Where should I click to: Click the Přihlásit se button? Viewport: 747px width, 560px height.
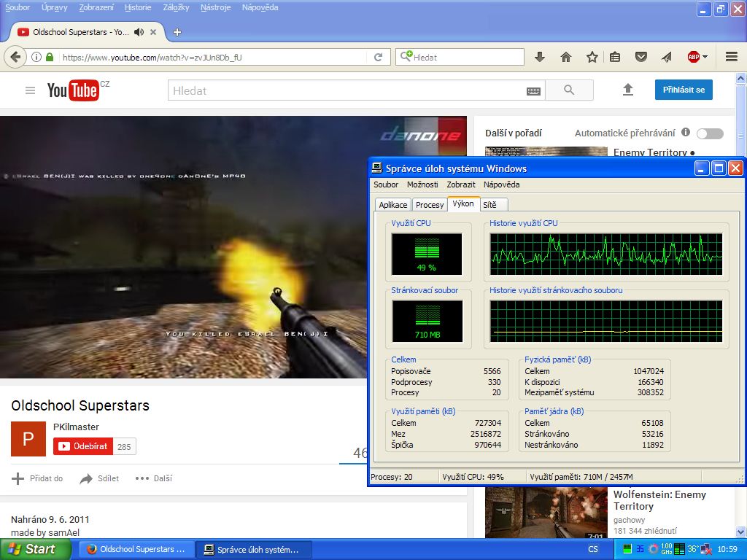tap(683, 90)
